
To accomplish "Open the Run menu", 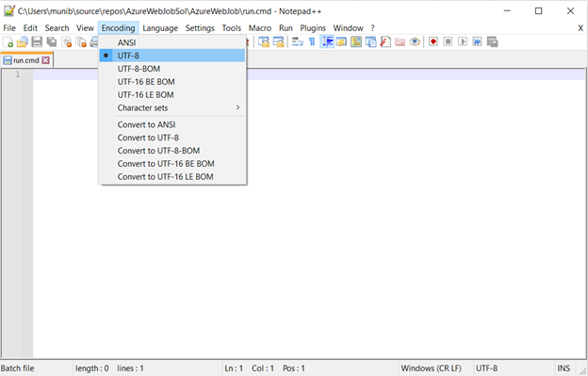I will coord(286,28).
